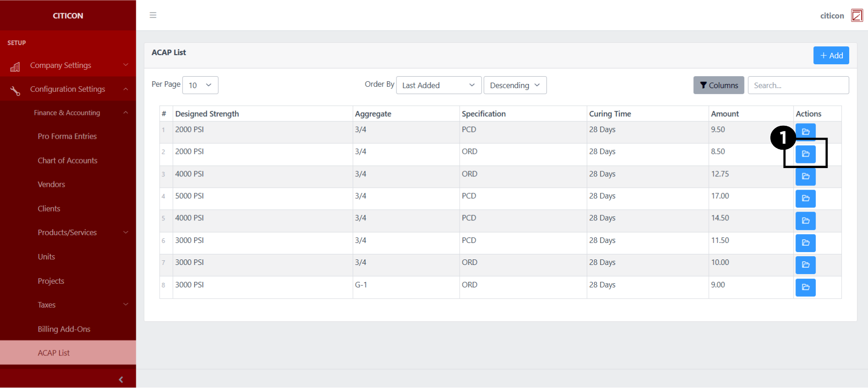Expand the Products/Services submenu
Viewport: 868px width, 388px height.
[68, 232]
